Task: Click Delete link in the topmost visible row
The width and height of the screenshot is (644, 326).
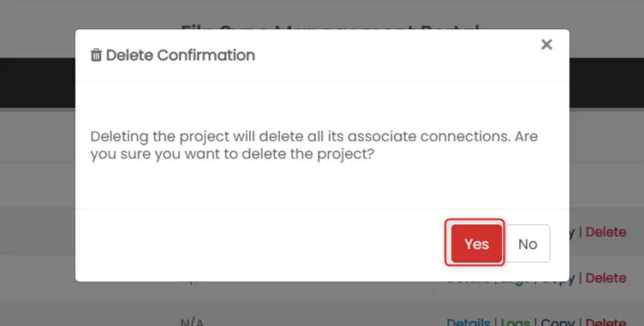Action: pos(605,232)
